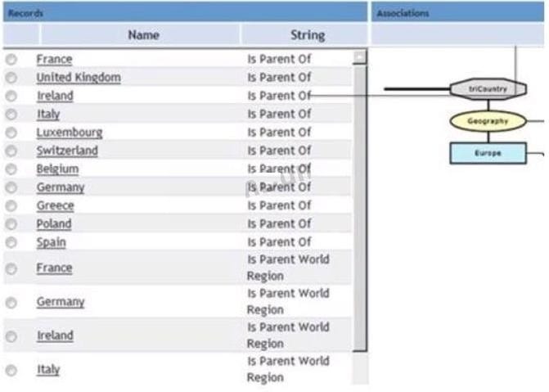Choose the radio button for Poland

click(11, 224)
